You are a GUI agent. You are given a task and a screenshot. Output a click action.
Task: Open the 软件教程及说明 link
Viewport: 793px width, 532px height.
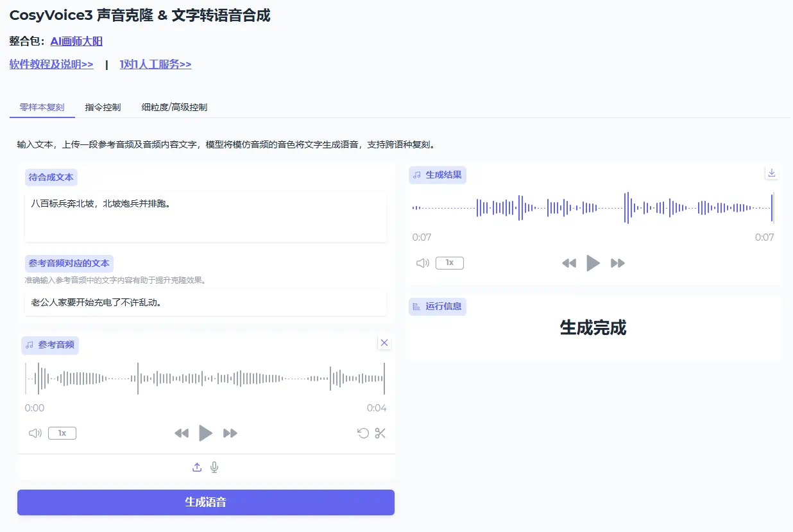51,64
